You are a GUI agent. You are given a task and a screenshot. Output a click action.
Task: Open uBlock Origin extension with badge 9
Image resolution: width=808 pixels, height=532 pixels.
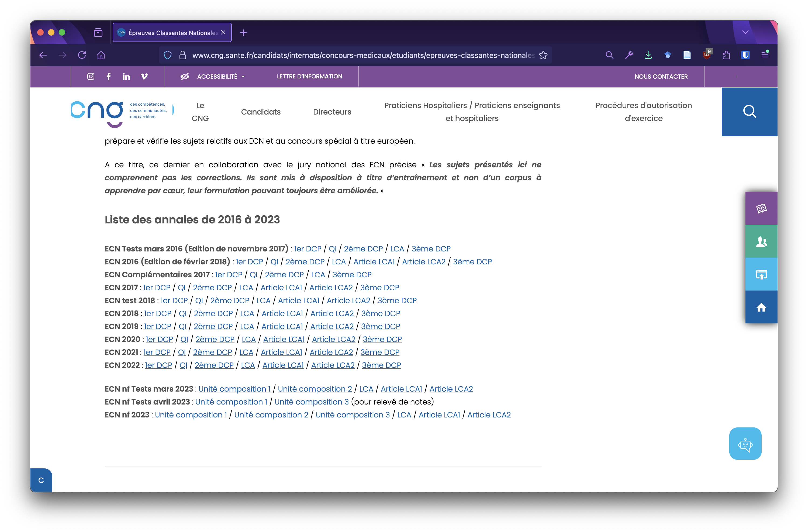(707, 55)
